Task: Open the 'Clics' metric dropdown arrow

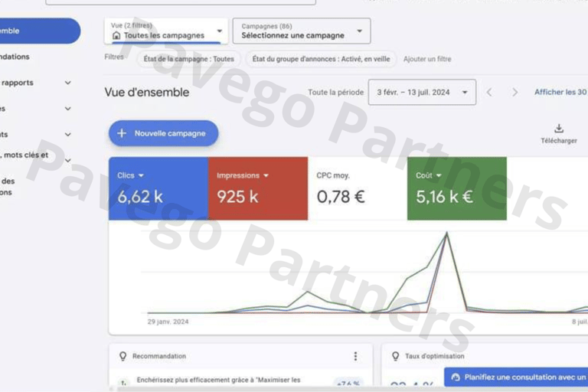Action: pyautogui.click(x=141, y=175)
